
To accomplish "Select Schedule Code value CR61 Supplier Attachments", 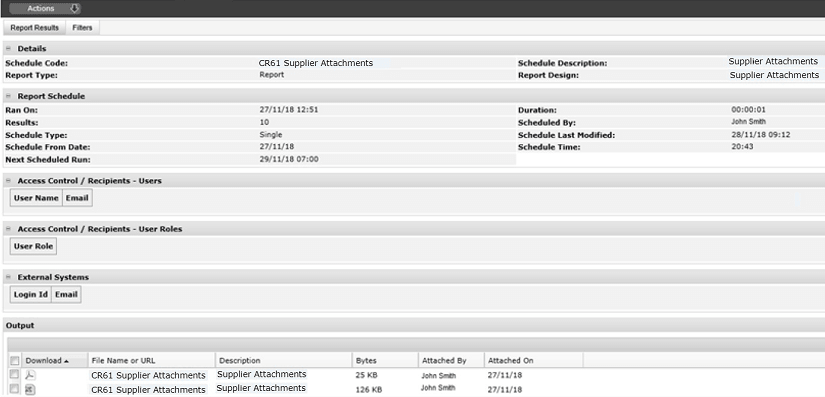I will coord(316,63).
